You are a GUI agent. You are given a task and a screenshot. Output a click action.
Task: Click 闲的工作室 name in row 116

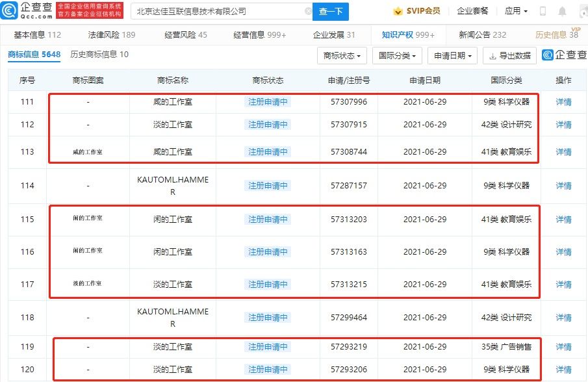[172, 252]
